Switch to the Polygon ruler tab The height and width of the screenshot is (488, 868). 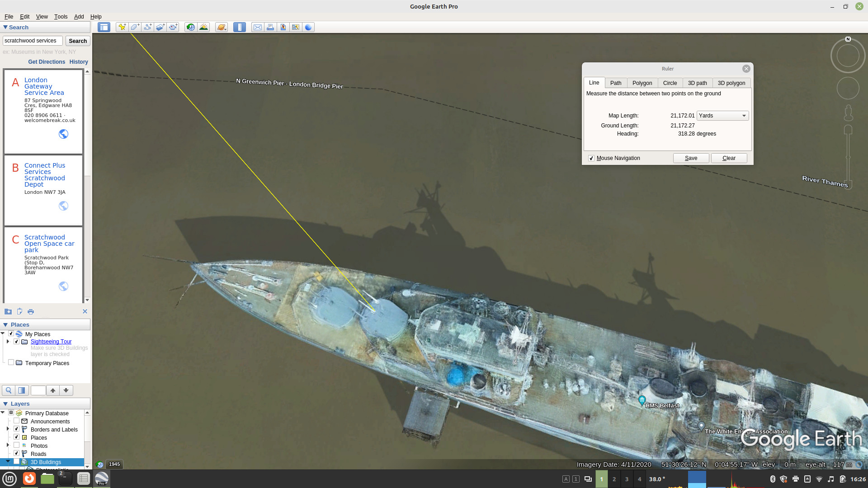pos(642,83)
